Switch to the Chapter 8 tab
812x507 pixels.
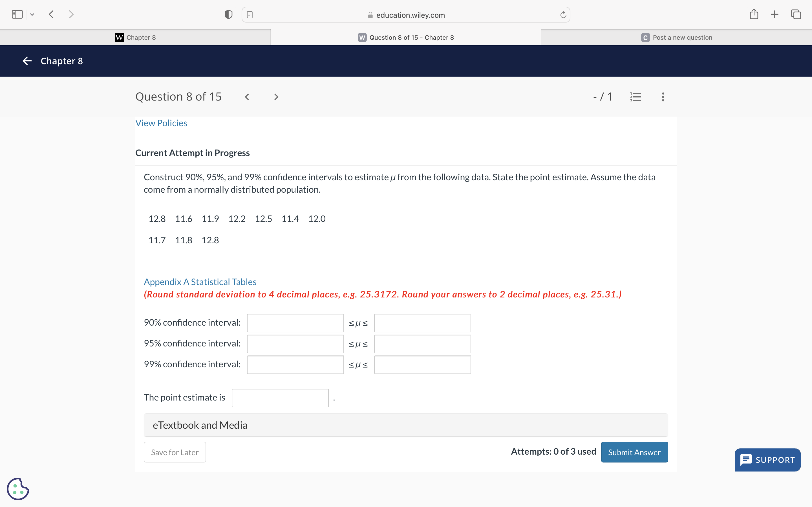(x=135, y=37)
